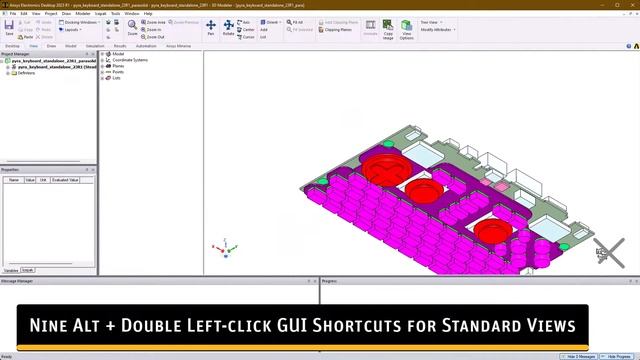Click the Zoom magnifier tool

tap(132, 28)
